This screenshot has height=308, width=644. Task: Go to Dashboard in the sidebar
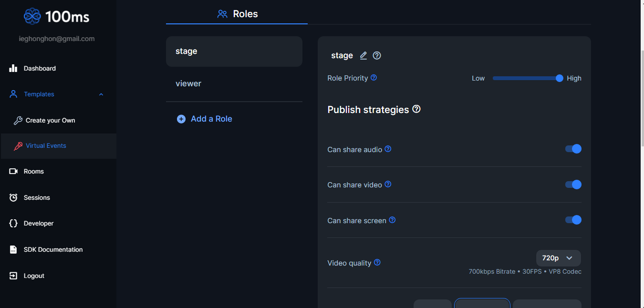pos(40,69)
